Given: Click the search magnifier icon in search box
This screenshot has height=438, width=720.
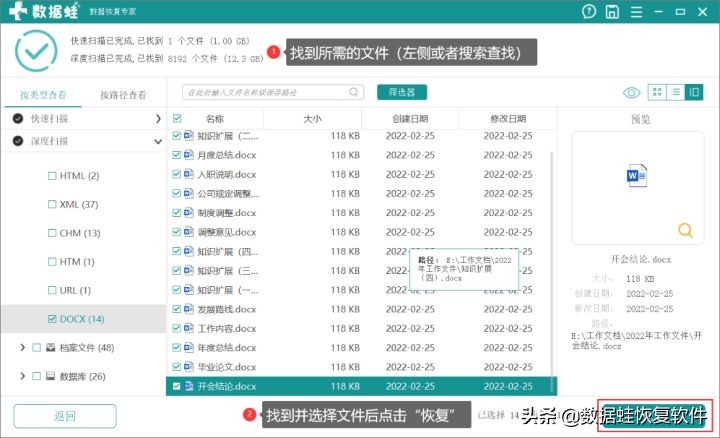Looking at the screenshot, I should click(x=354, y=92).
